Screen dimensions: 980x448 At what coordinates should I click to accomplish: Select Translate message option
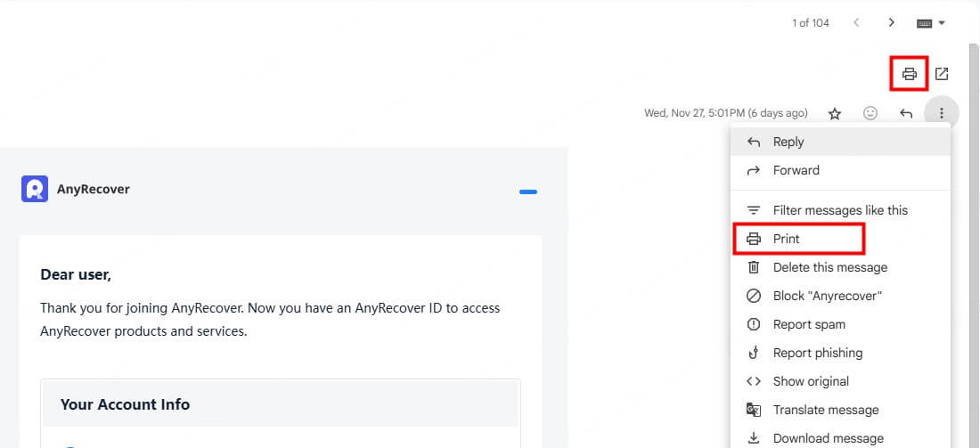825,410
